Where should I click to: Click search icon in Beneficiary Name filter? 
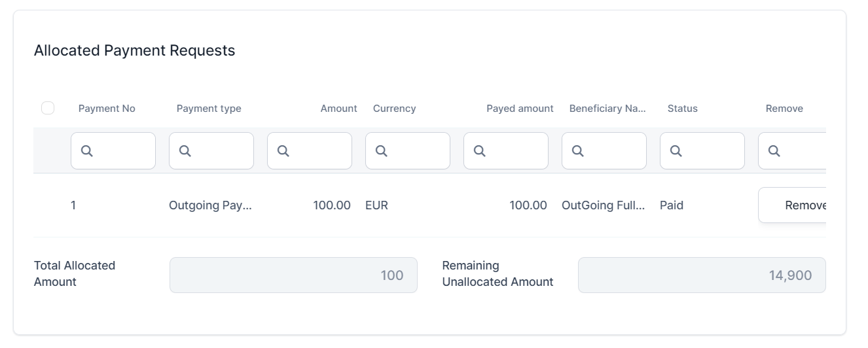[578, 151]
